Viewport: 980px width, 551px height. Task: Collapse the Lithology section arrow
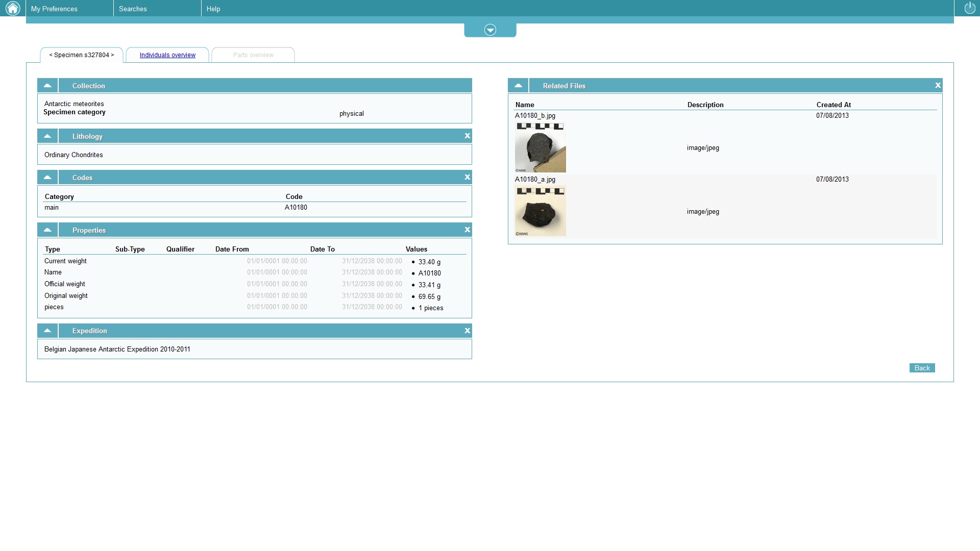point(47,136)
